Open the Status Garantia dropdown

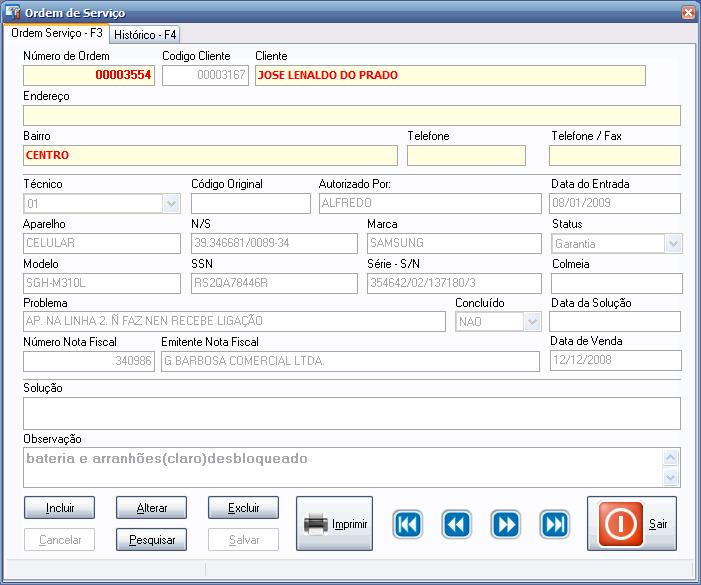click(x=673, y=243)
